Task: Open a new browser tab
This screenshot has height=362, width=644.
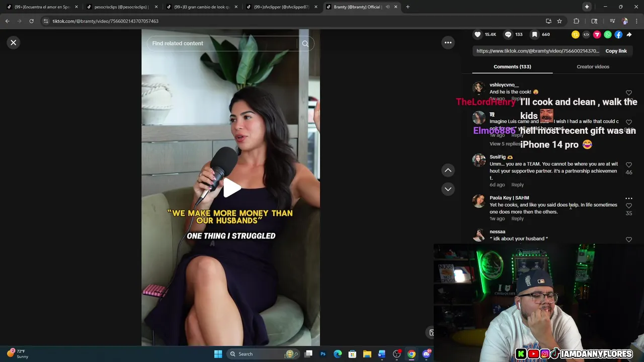Action: [x=408, y=7]
